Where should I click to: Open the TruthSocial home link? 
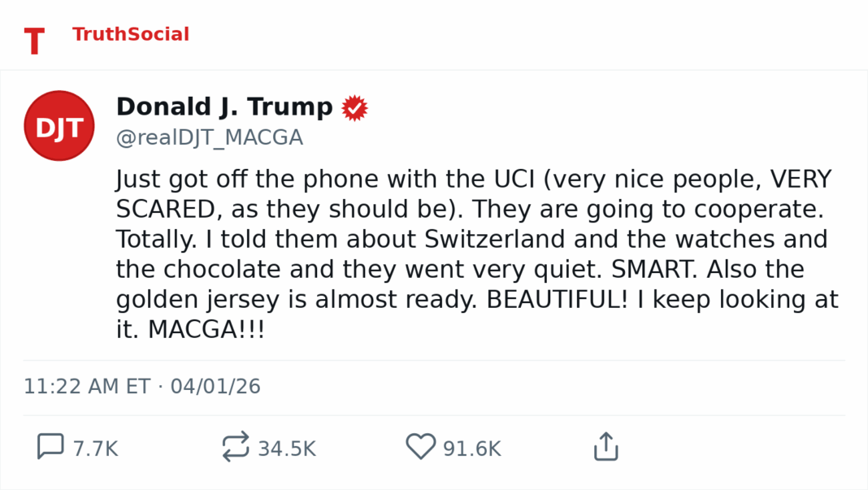pyautogui.click(x=130, y=35)
